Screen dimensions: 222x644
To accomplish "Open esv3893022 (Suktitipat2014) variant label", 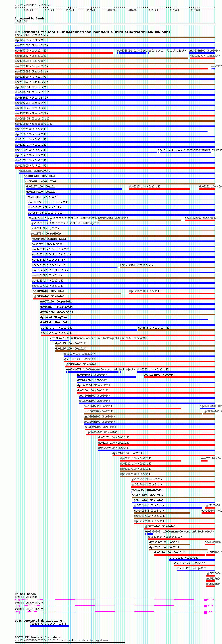I will click(x=48, y=202).
